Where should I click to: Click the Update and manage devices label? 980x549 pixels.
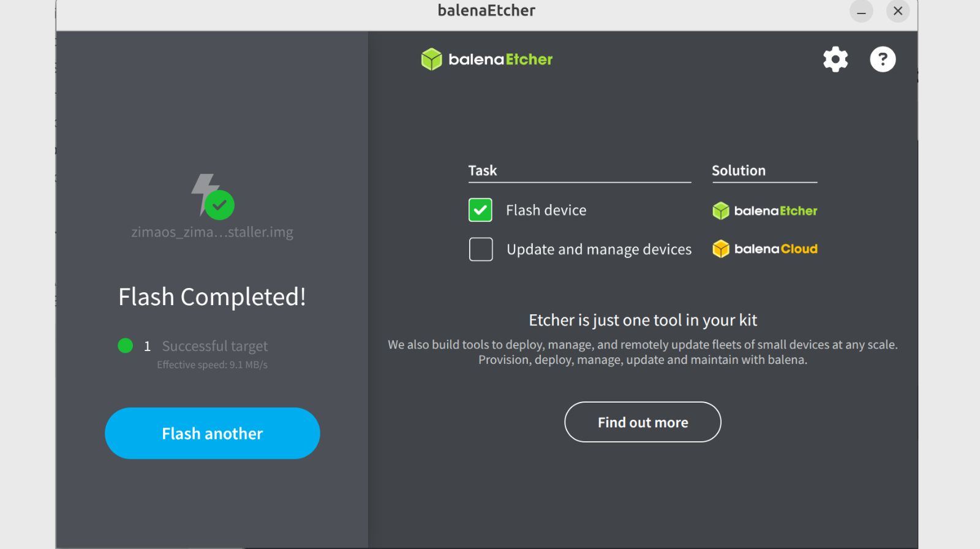point(598,249)
